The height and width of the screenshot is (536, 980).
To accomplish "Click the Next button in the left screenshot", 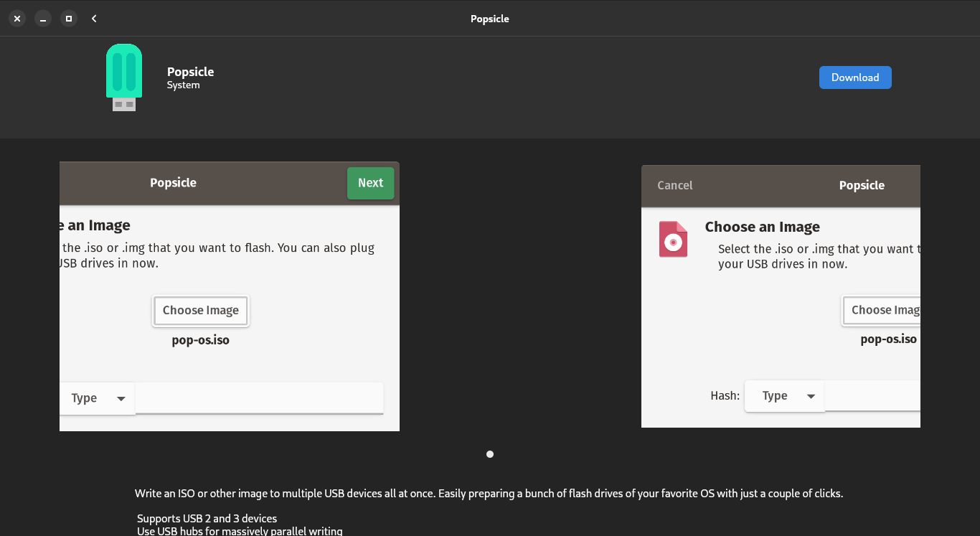I will coord(370,183).
